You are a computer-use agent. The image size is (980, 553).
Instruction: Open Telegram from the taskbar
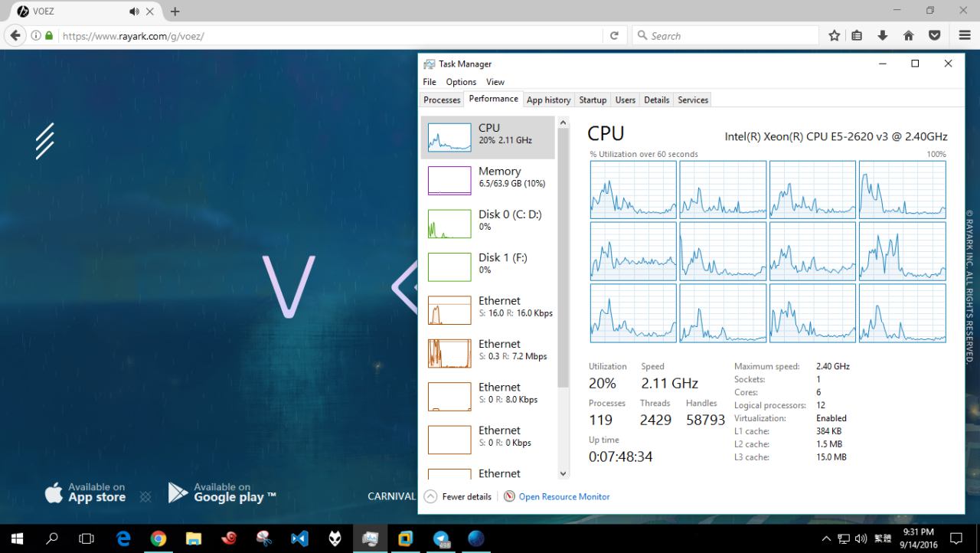(441, 538)
